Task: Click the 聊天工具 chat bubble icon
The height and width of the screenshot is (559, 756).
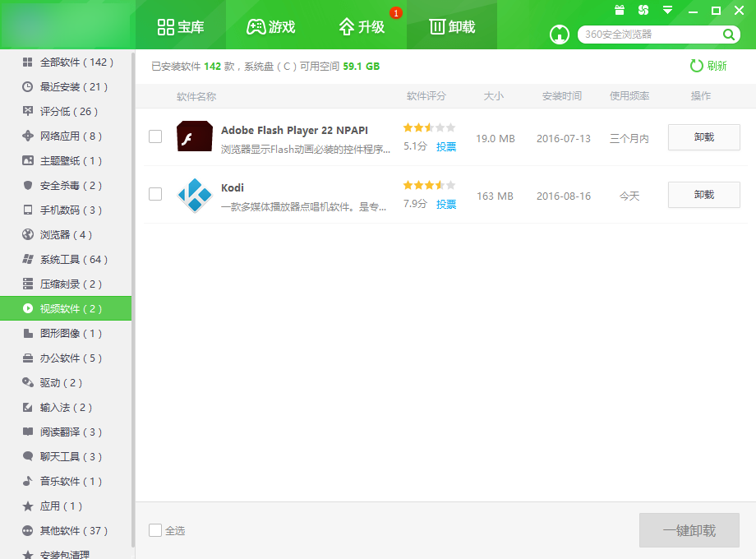Action: [28, 456]
